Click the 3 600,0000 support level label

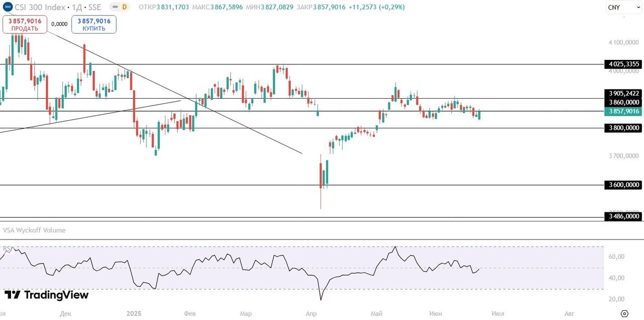pyautogui.click(x=623, y=185)
